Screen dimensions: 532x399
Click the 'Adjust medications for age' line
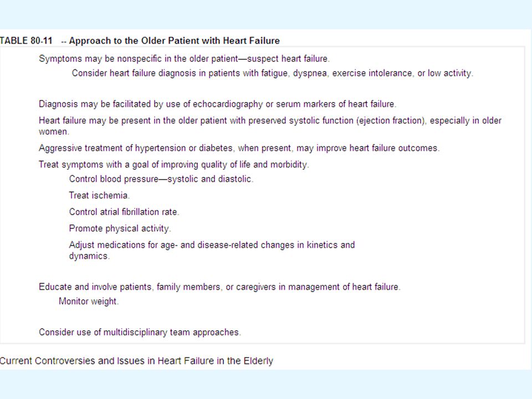tap(212, 245)
